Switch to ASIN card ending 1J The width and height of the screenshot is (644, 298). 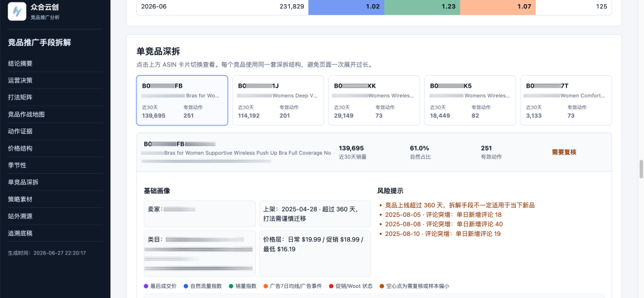[x=278, y=100]
